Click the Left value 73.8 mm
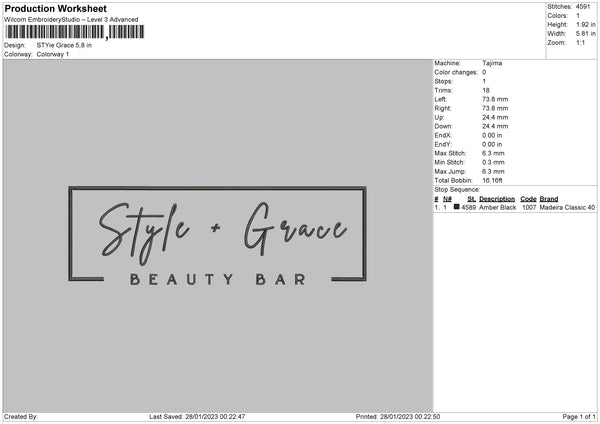The width and height of the screenshot is (600, 424). 495,99
